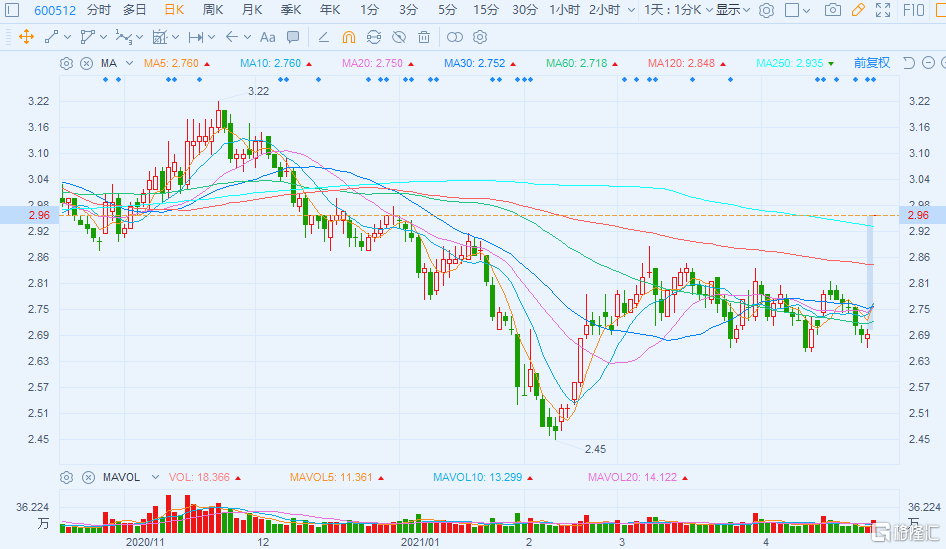Image resolution: width=946 pixels, height=549 pixels.
Task: Add a comment bubble annotation
Action: [x=292, y=37]
